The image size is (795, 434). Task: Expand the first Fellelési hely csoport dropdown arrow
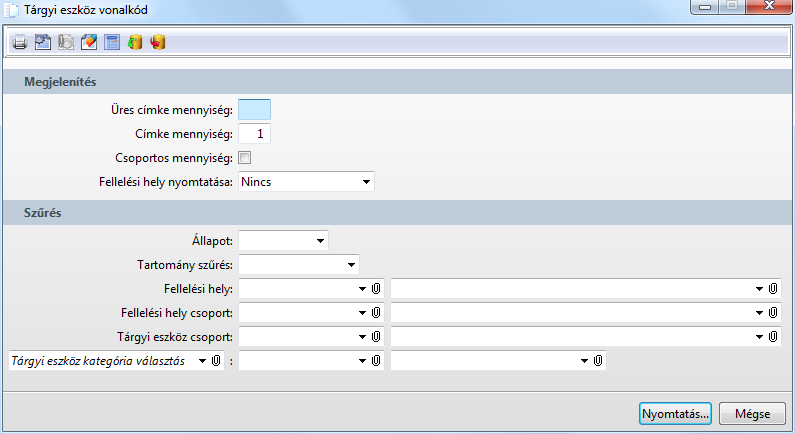(362, 313)
